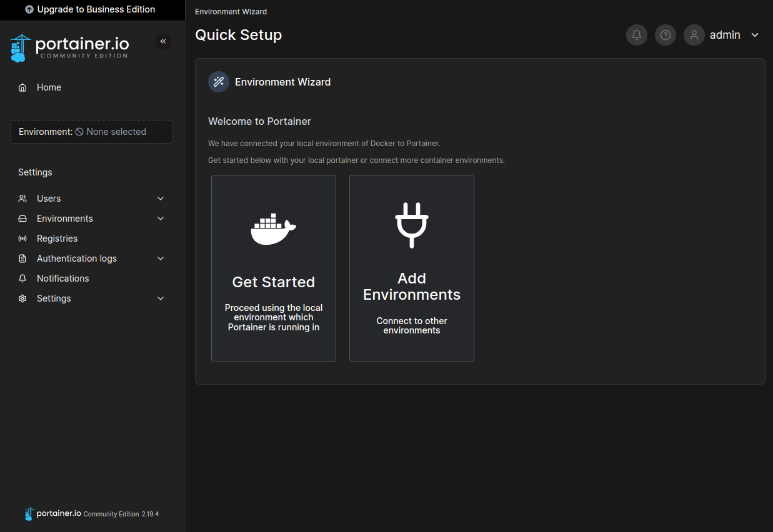
Task: Open the Notifications sidebar item
Action: [92, 278]
